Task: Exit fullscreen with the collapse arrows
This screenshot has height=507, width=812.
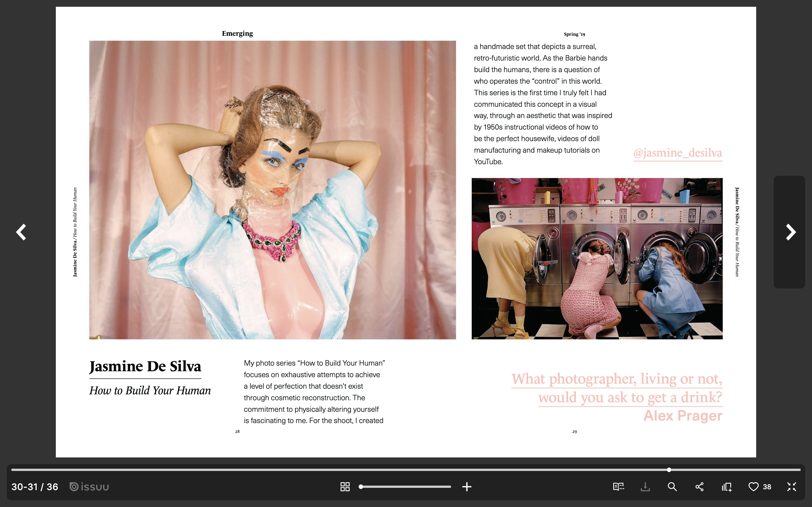Action: 791,486
